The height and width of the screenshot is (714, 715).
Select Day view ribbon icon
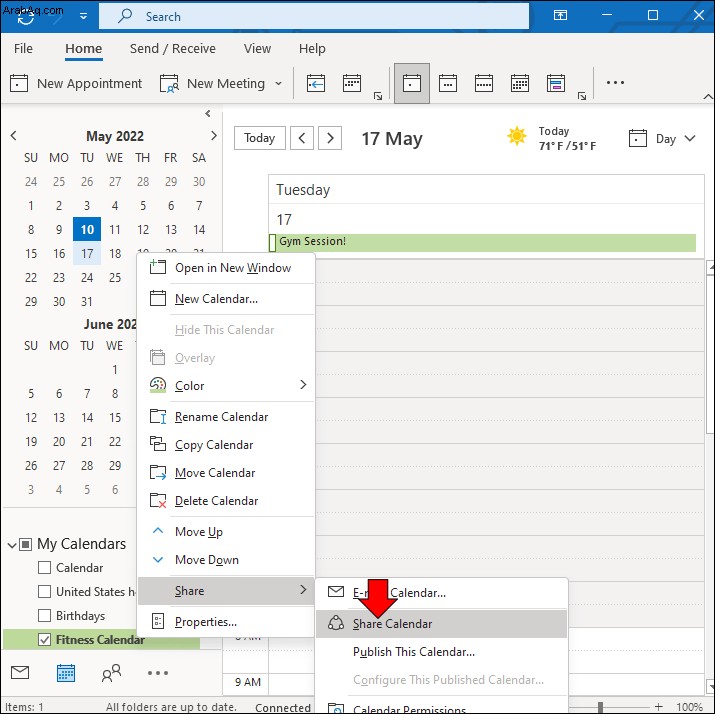pos(412,83)
